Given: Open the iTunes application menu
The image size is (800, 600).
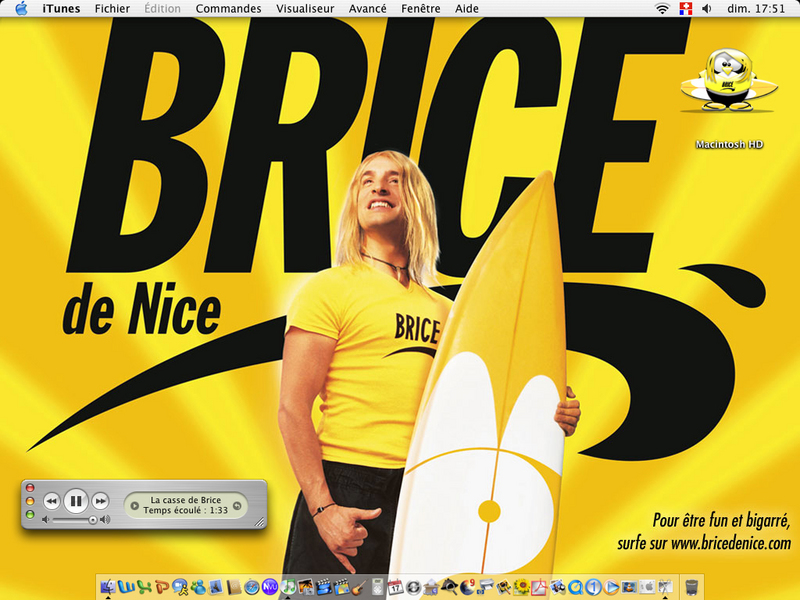Looking at the screenshot, I should 61,9.
